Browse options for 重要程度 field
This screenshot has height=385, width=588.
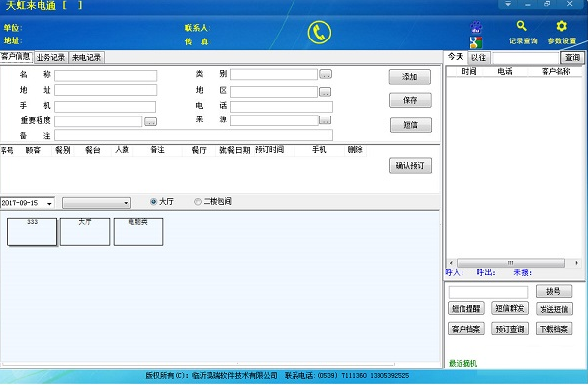point(151,121)
